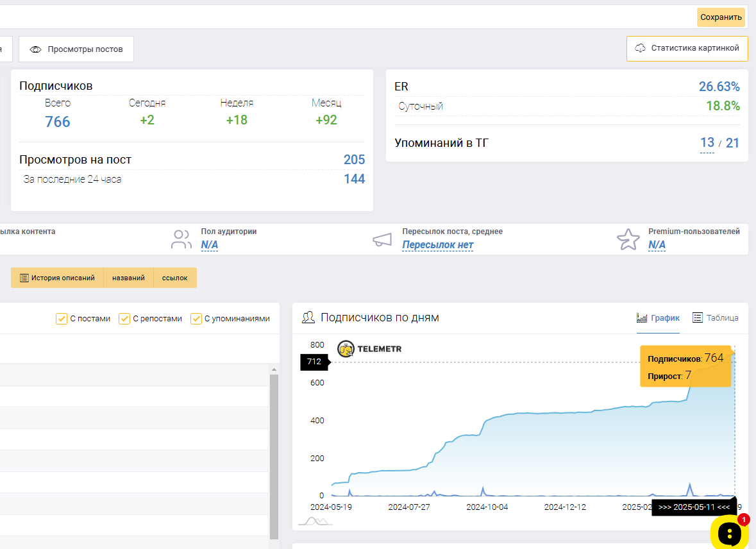Click mini chart icon below graph

click(x=315, y=521)
